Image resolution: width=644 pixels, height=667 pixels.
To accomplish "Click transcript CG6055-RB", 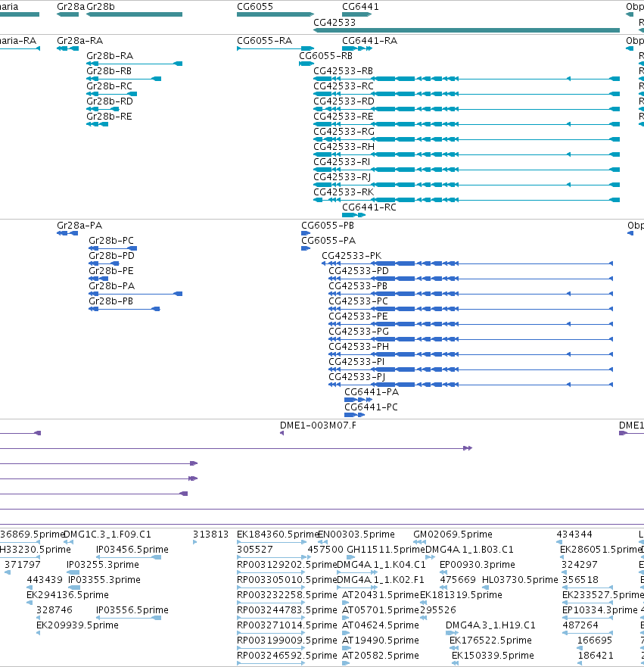I will coord(306,64).
